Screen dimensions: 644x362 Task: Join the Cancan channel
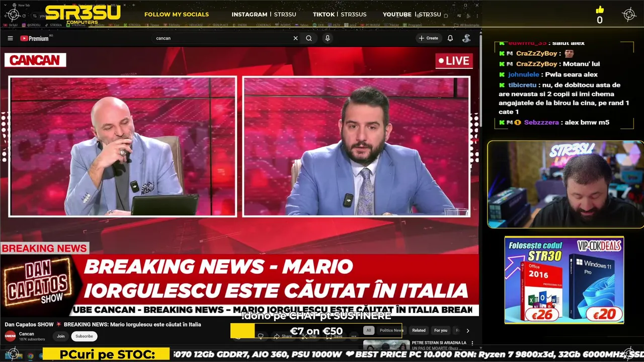[61, 336]
